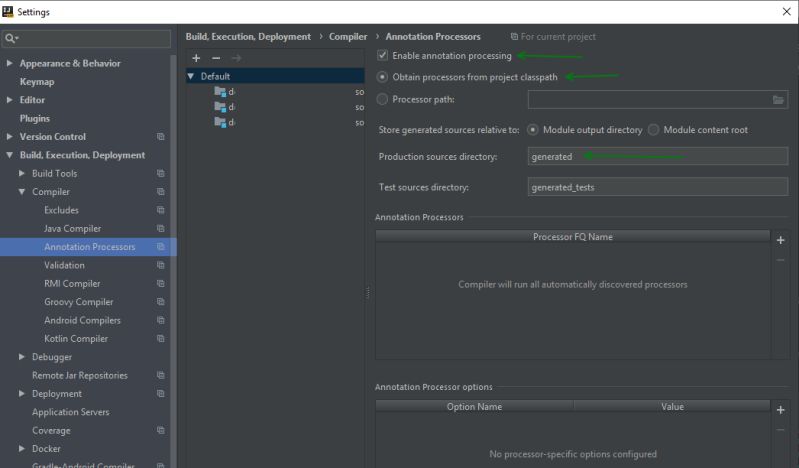Open Application Servers settings
The height and width of the screenshot is (468, 799).
[x=70, y=412]
